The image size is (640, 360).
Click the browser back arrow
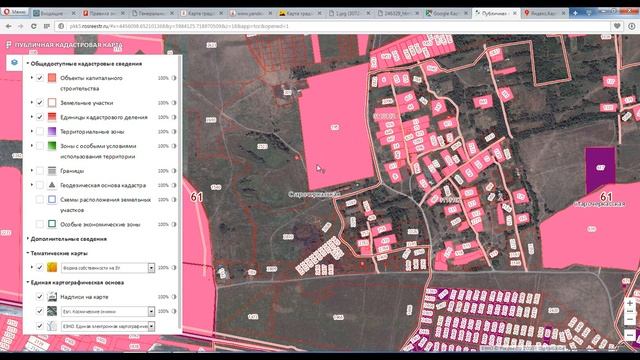(9, 26)
